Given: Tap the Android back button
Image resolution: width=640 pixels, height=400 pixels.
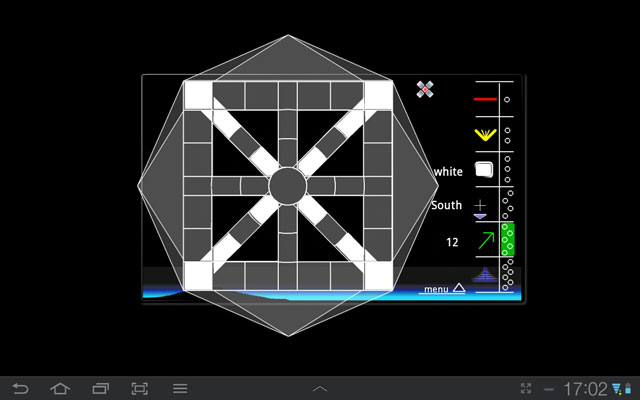Looking at the screenshot, I should coord(20,388).
